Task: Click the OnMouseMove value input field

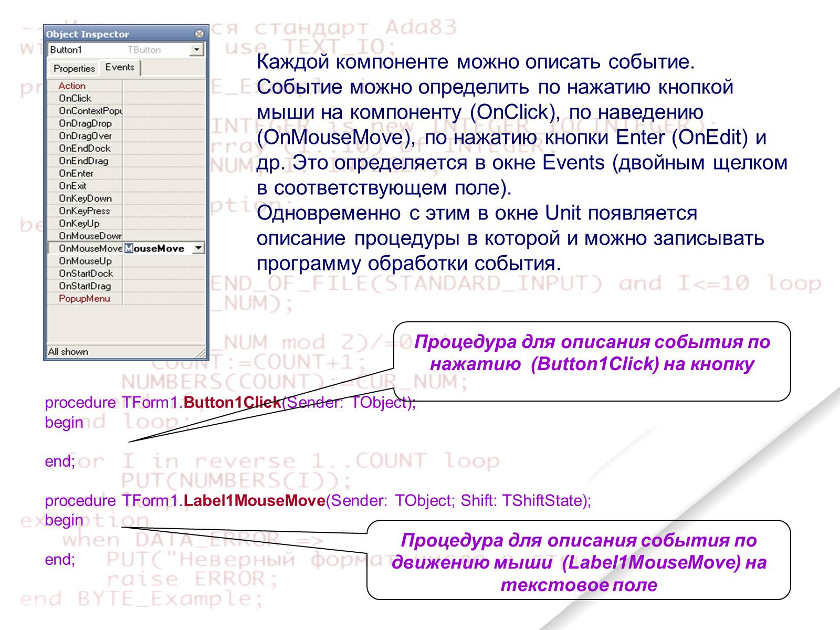Action: 158,248
